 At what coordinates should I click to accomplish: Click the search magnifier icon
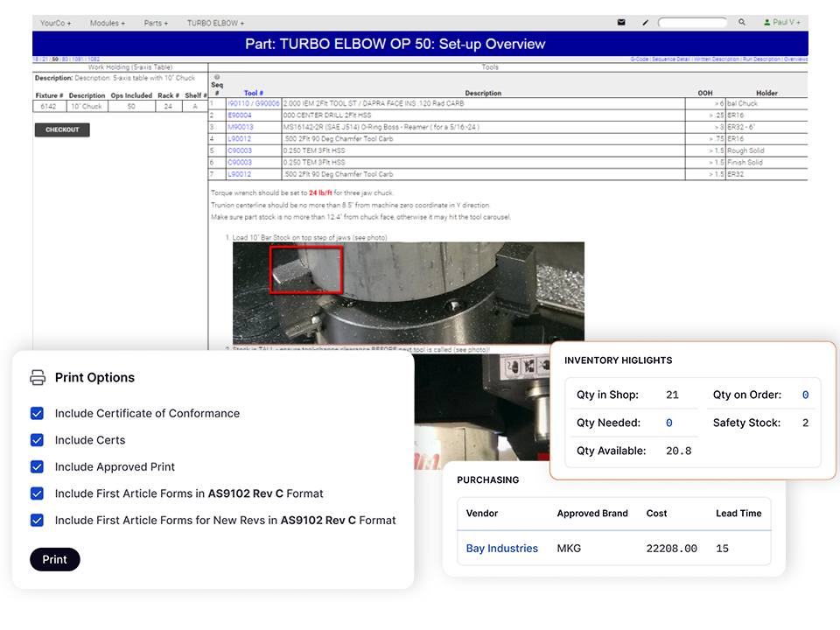pos(741,23)
